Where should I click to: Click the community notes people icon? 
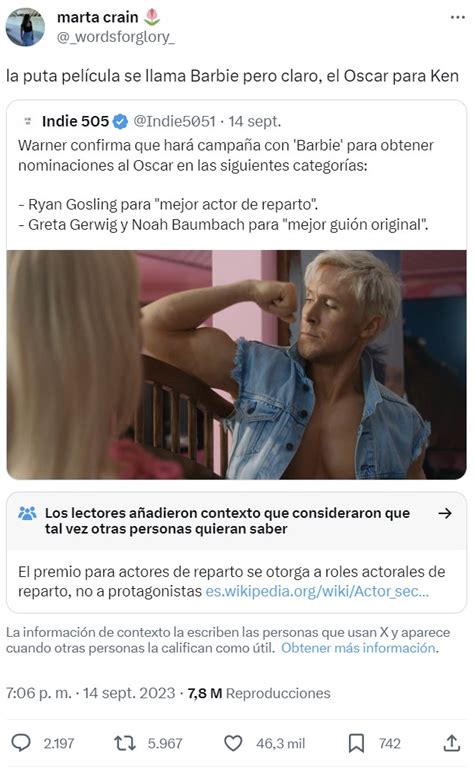click(x=27, y=513)
